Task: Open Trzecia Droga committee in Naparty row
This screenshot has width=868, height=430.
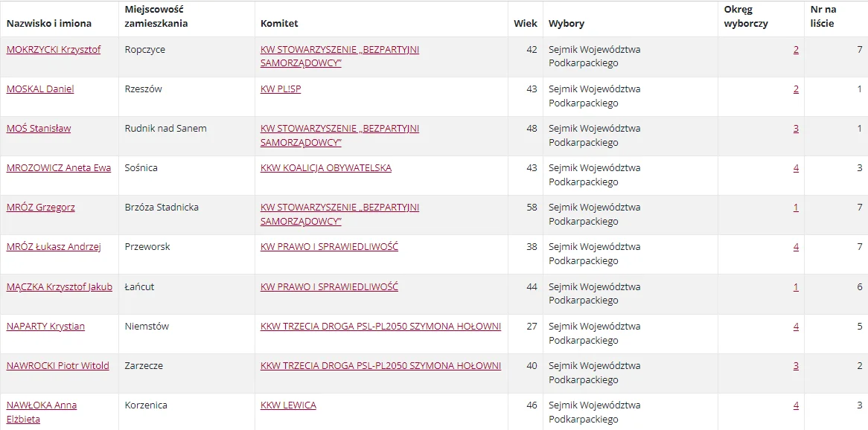Action: click(x=380, y=326)
